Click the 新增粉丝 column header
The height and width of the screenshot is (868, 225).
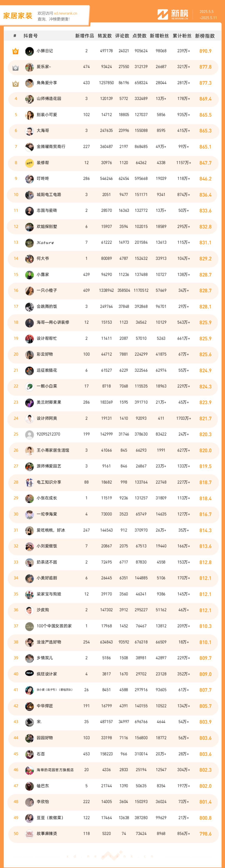(x=159, y=36)
